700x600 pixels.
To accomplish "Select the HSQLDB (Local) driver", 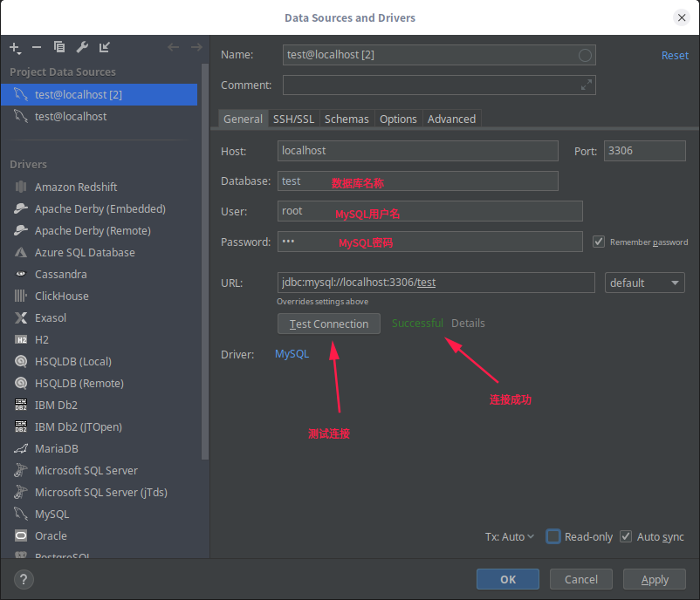I will click(x=73, y=362).
